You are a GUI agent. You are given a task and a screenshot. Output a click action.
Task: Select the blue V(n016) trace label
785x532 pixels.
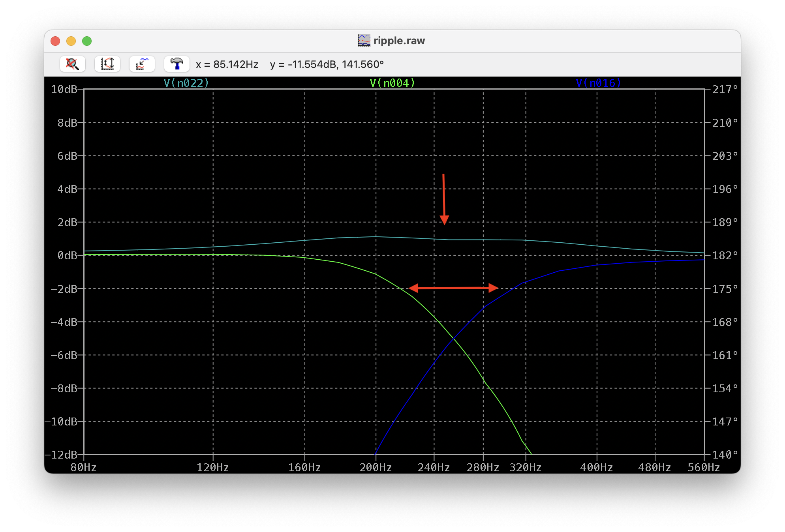tap(598, 83)
